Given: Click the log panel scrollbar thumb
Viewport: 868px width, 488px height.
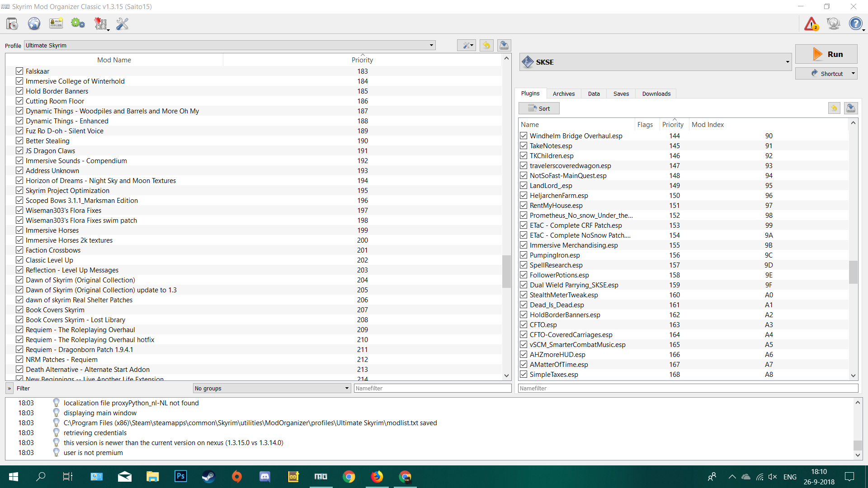Looking at the screenshot, I should click(858, 446).
